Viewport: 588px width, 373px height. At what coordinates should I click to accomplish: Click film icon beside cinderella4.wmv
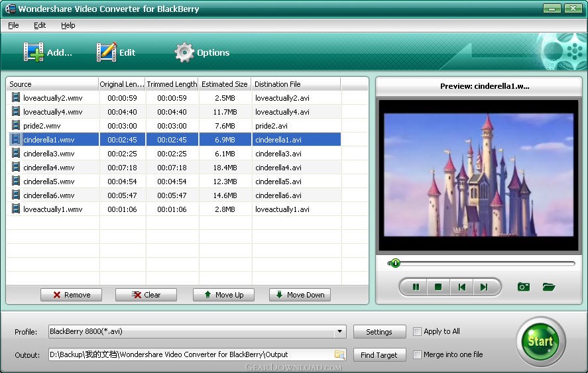click(x=16, y=167)
